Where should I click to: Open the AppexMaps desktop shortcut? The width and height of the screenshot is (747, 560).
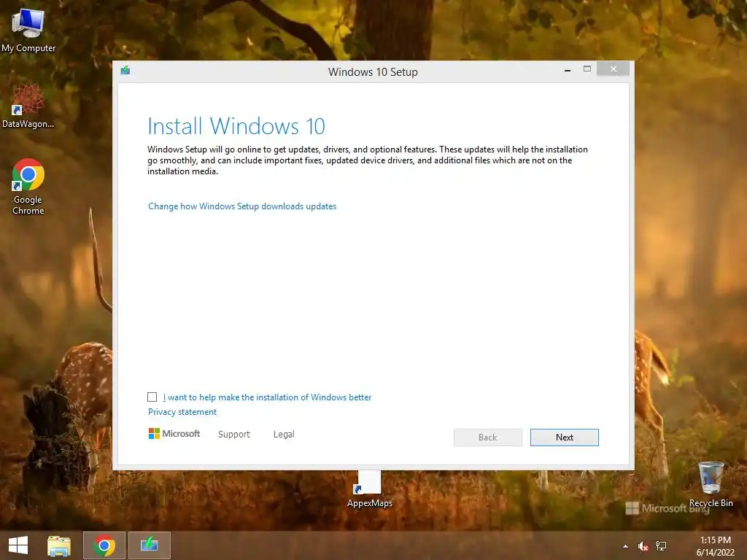point(370,489)
